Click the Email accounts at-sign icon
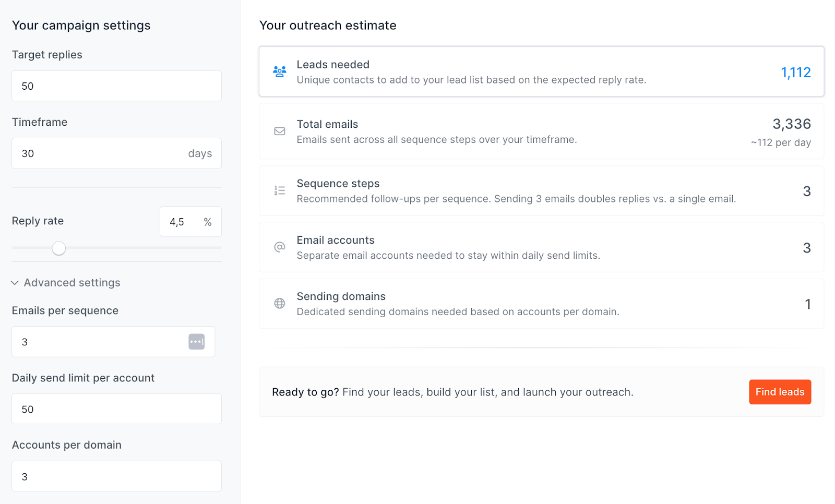Image resolution: width=835 pixels, height=504 pixels. pos(280,247)
